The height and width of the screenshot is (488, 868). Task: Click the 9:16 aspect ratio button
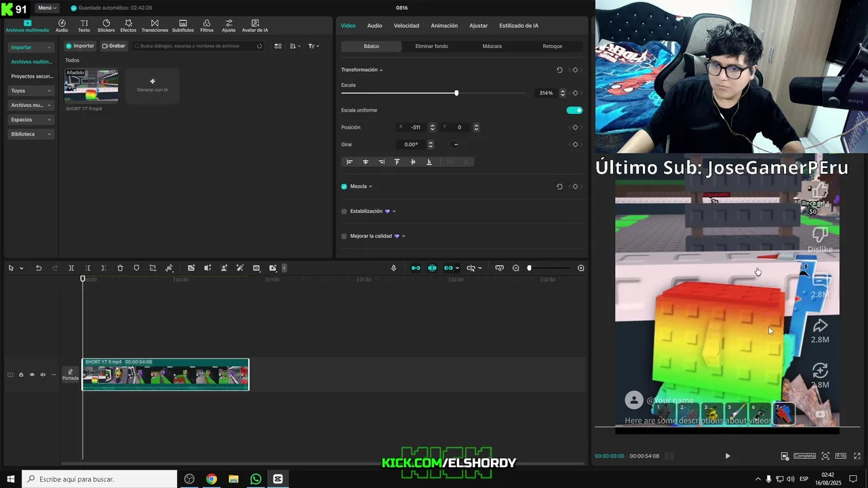point(841,456)
